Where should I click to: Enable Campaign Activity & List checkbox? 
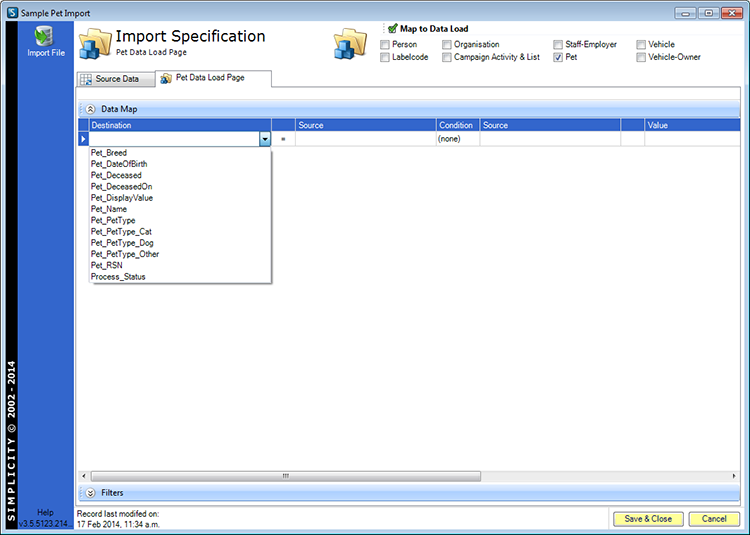(446, 57)
